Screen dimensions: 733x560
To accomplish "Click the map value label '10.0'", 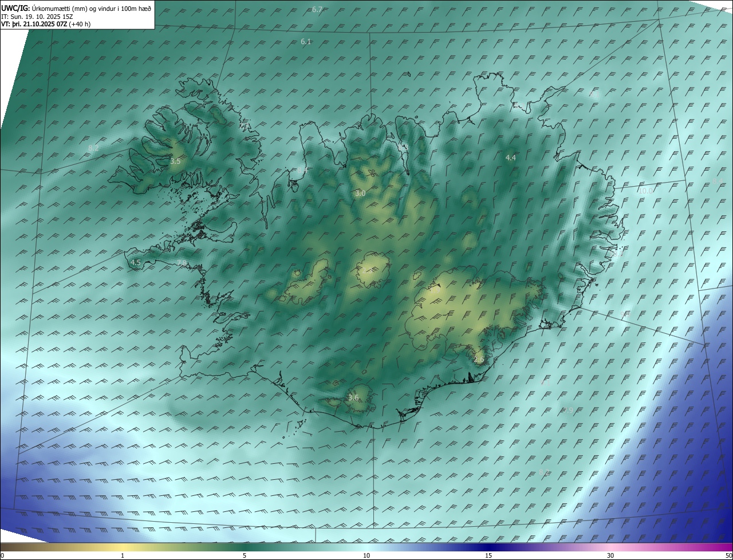I will pyautogui.click(x=645, y=191).
